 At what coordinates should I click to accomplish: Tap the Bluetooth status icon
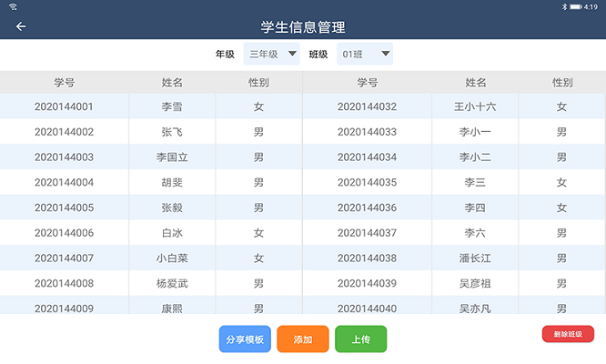pos(564,6)
